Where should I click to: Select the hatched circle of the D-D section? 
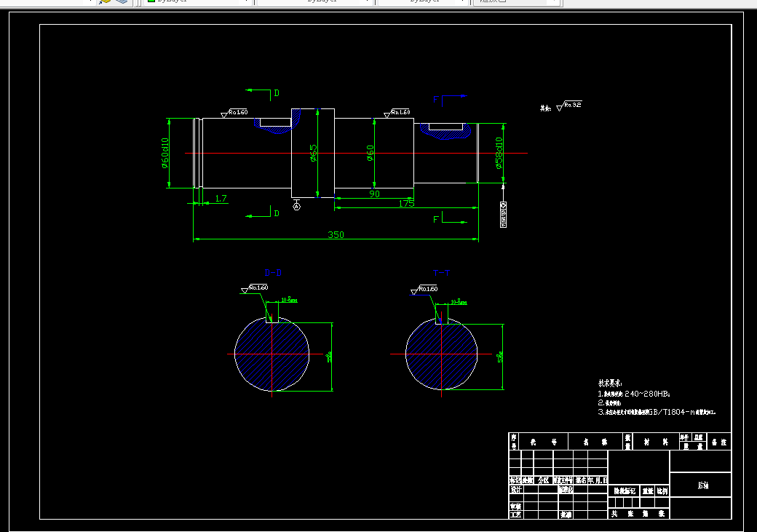[x=272, y=354]
